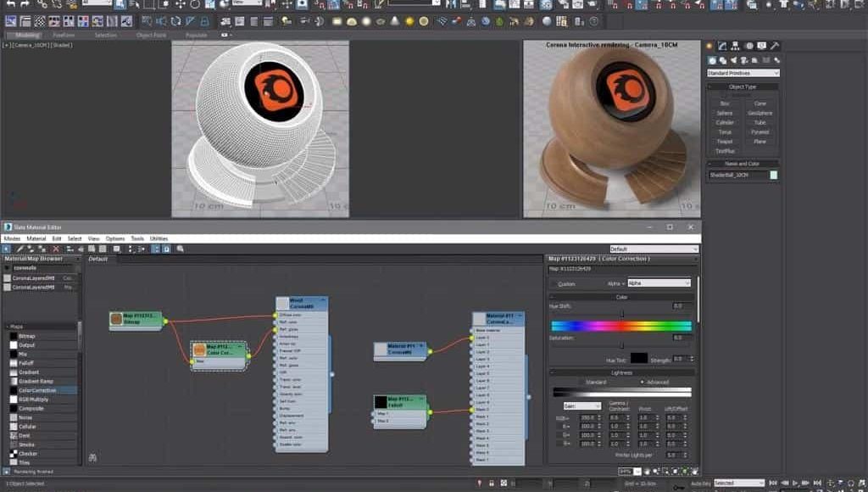This screenshot has height=492, width=868.
Task: Click the red Delete Selected icon in Slate toolbar
Action: pyautogui.click(x=55, y=249)
